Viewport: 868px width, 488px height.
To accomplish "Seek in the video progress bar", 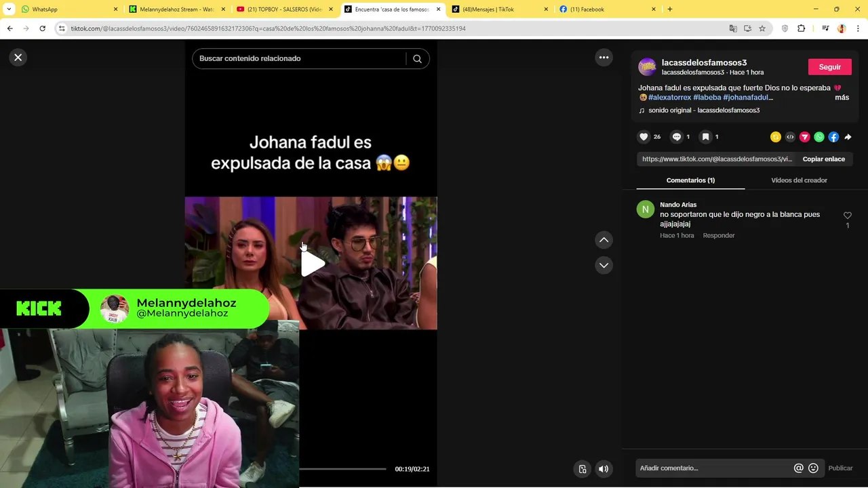I will tap(342, 469).
